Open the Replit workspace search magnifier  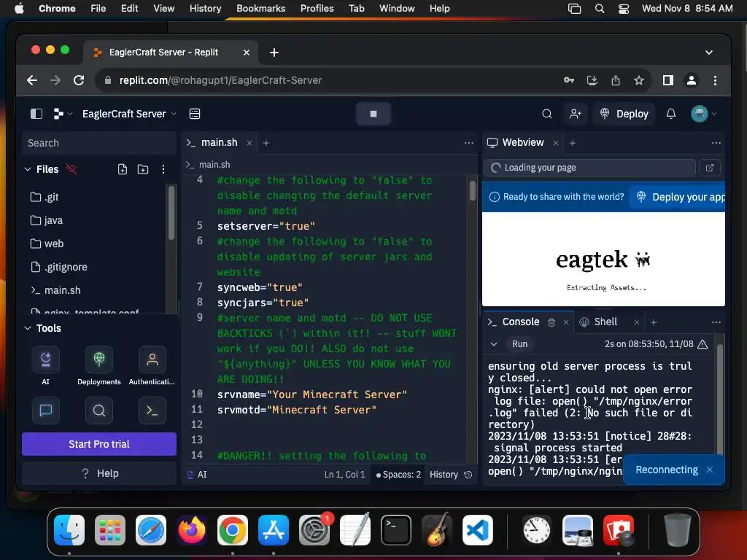click(x=547, y=114)
